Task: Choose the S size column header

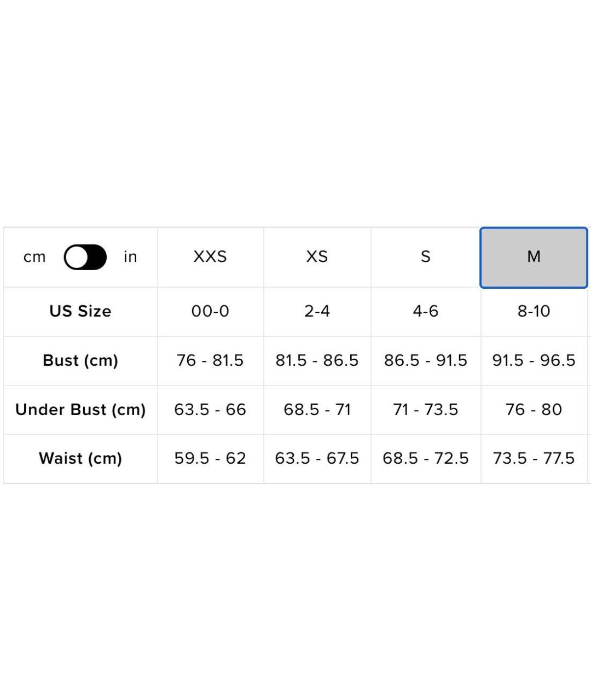Action: pyautogui.click(x=426, y=257)
